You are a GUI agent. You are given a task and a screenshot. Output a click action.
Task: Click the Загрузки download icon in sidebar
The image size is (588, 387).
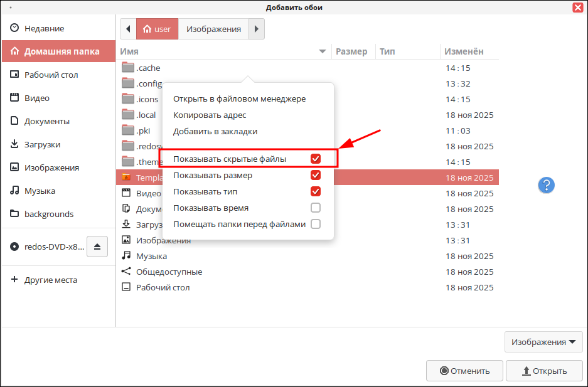14,144
